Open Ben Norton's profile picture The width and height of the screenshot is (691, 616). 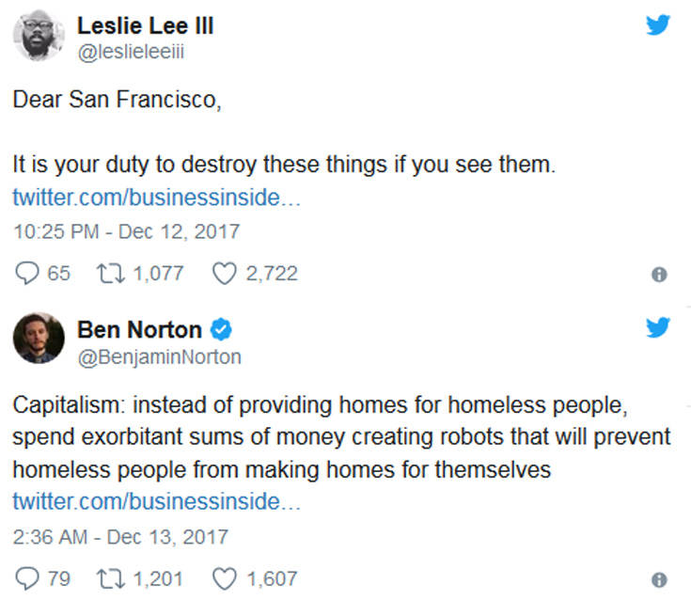(39, 340)
